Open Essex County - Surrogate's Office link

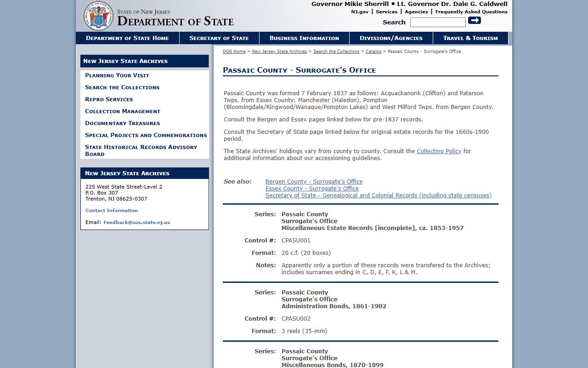click(x=312, y=189)
